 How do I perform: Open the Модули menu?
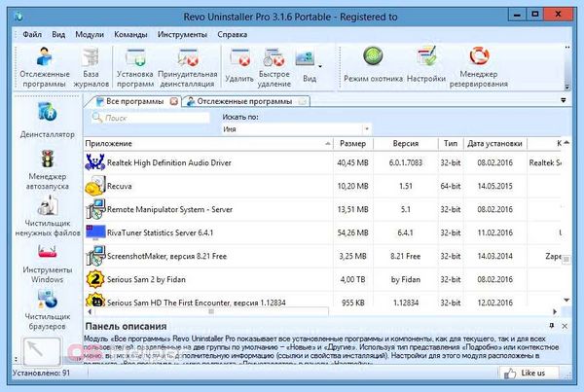pos(90,35)
